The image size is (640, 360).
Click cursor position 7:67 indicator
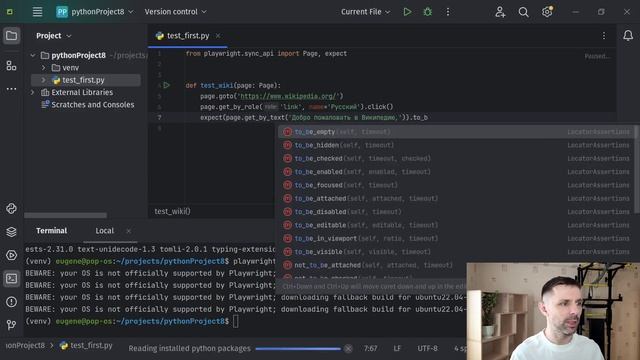(371, 349)
